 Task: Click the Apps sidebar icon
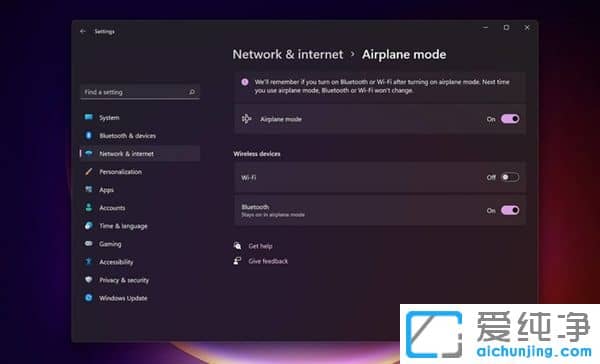pyautogui.click(x=88, y=189)
